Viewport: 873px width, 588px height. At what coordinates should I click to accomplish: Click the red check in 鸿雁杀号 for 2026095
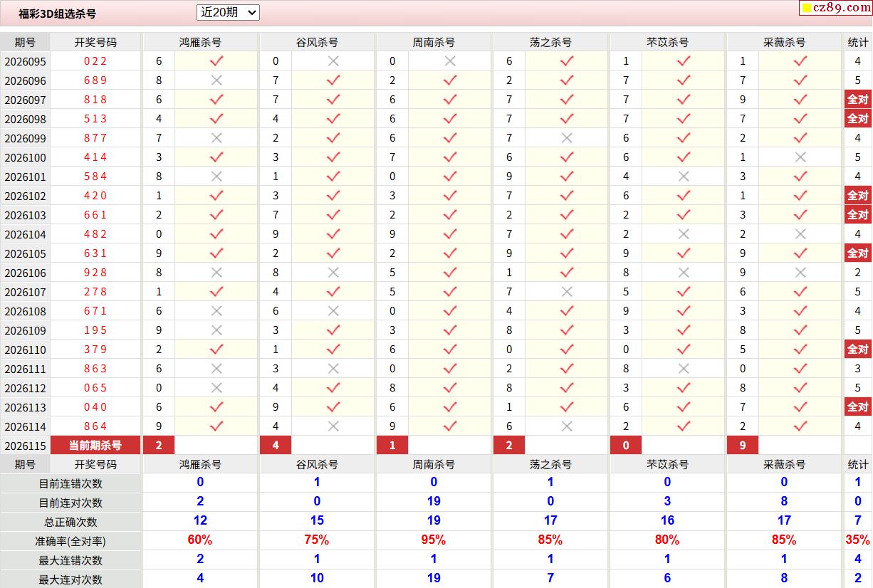pyautogui.click(x=216, y=61)
